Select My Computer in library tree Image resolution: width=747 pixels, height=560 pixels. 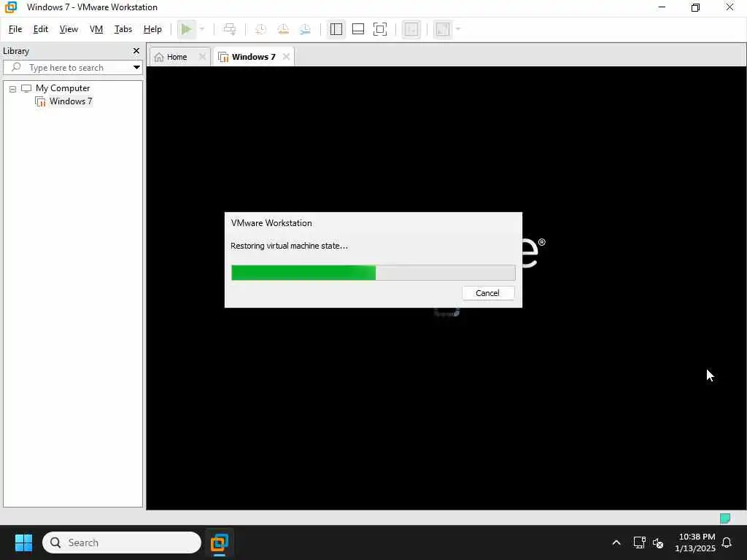tap(63, 88)
